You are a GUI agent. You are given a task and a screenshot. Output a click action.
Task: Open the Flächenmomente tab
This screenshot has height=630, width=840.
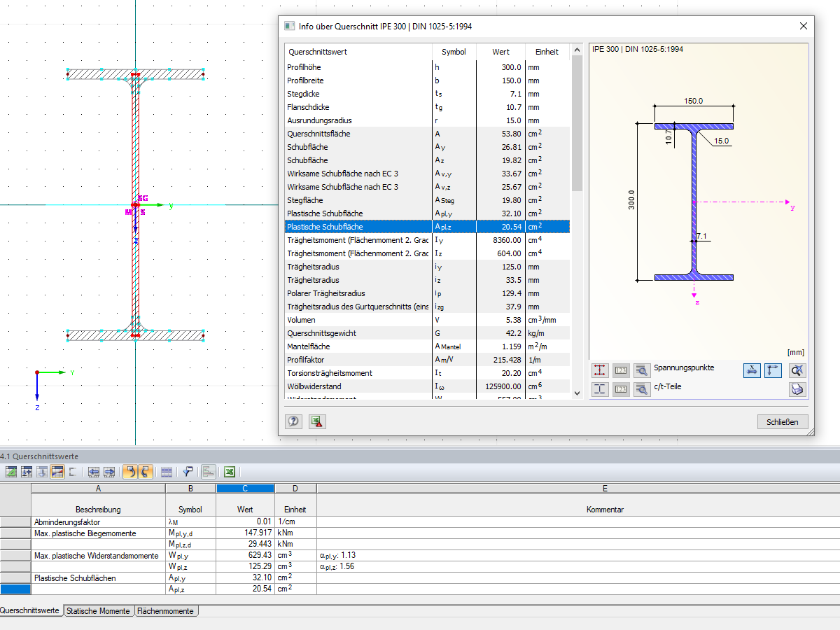[165, 611]
